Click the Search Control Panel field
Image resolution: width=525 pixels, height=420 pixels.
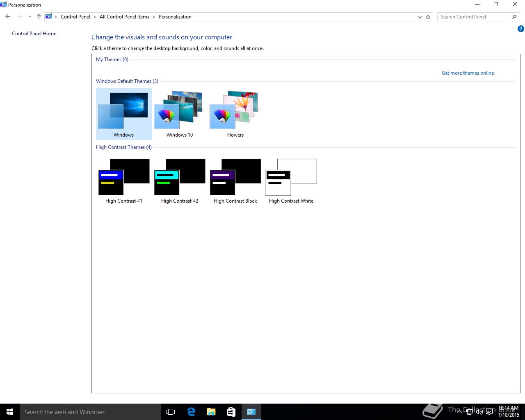tap(475, 17)
